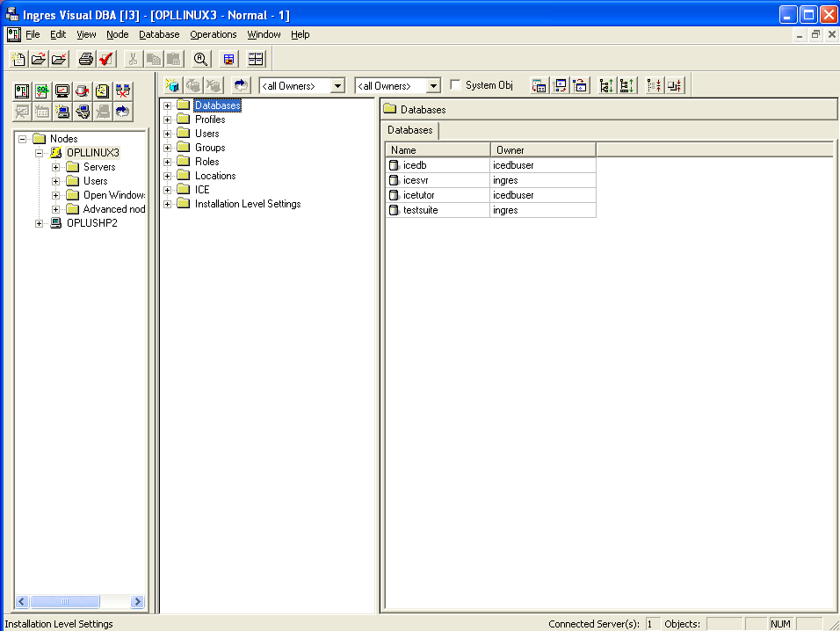
Task: Click the Cut scissors icon
Action: click(133, 59)
